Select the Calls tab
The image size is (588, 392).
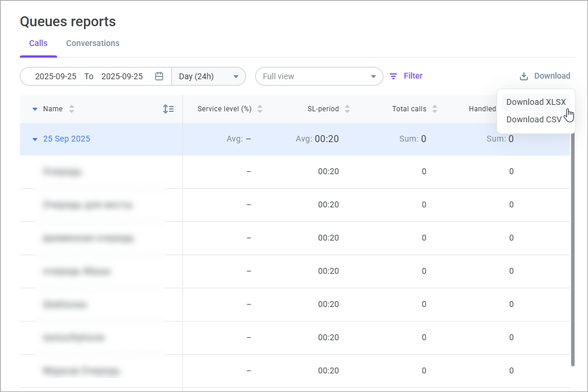tap(38, 43)
